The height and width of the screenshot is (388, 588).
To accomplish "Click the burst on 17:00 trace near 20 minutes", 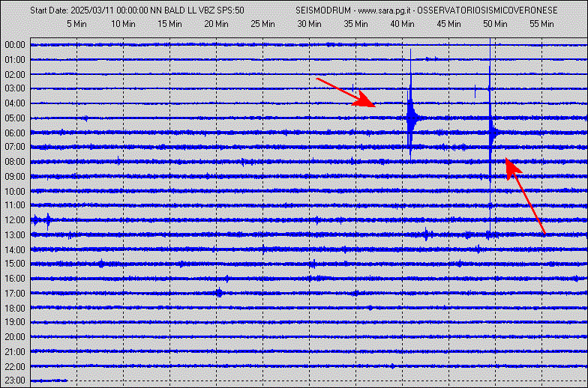I will click(219, 293).
